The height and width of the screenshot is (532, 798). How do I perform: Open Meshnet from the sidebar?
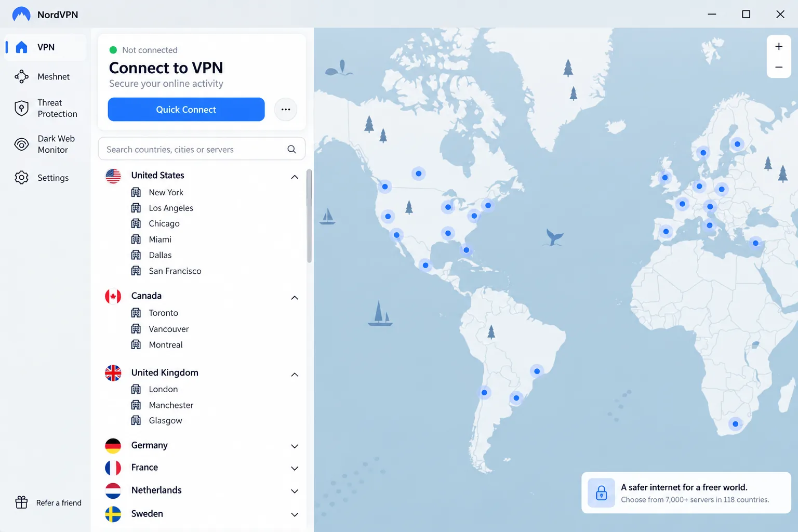tap(46, 76)
